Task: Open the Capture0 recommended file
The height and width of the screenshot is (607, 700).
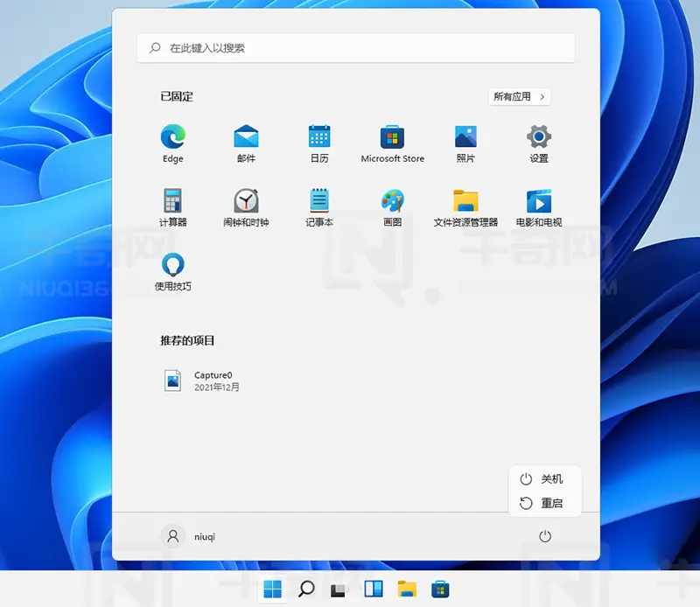Action: tap(202, 380)
